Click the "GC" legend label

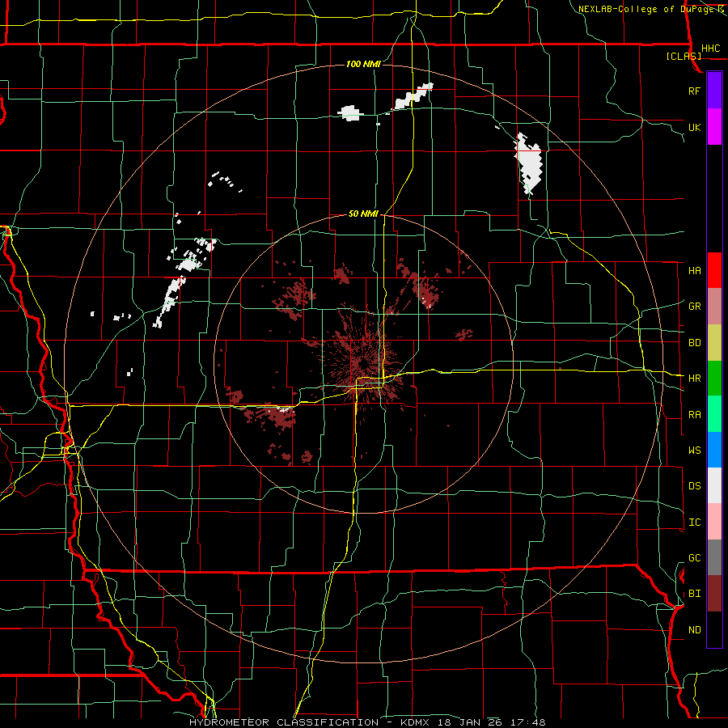695,558
